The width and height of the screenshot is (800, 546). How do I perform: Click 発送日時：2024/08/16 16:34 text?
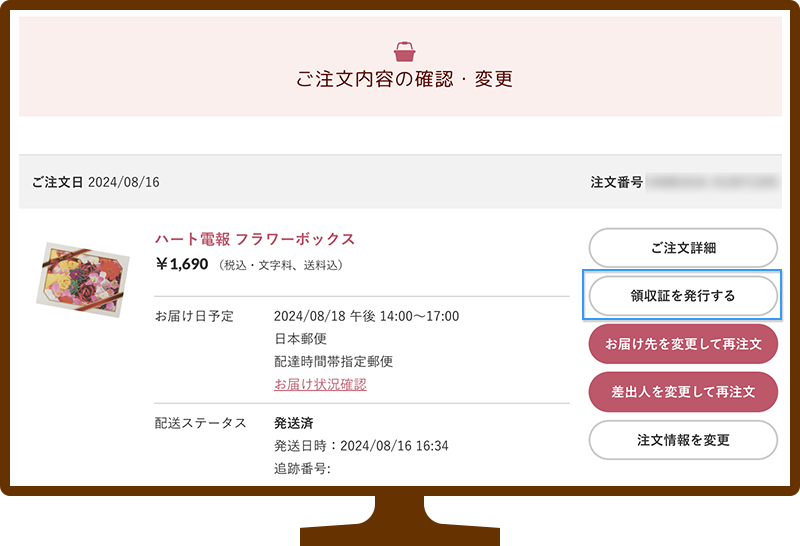point(361,446)
